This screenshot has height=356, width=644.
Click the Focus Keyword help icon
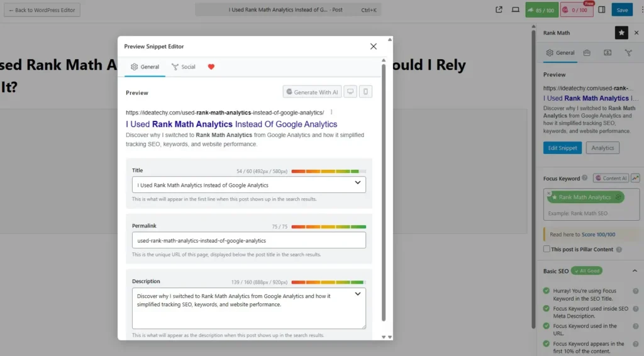pos(584,178)
